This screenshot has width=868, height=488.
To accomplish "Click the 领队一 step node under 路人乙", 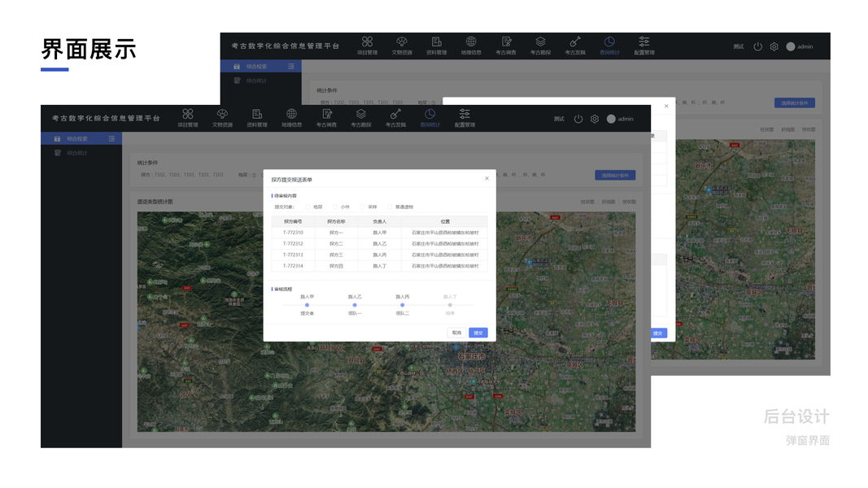I will [x=355, y=305].
